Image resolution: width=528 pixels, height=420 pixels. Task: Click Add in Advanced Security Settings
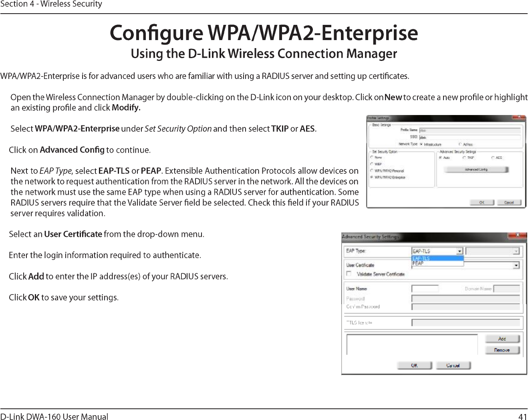point(502,339)
